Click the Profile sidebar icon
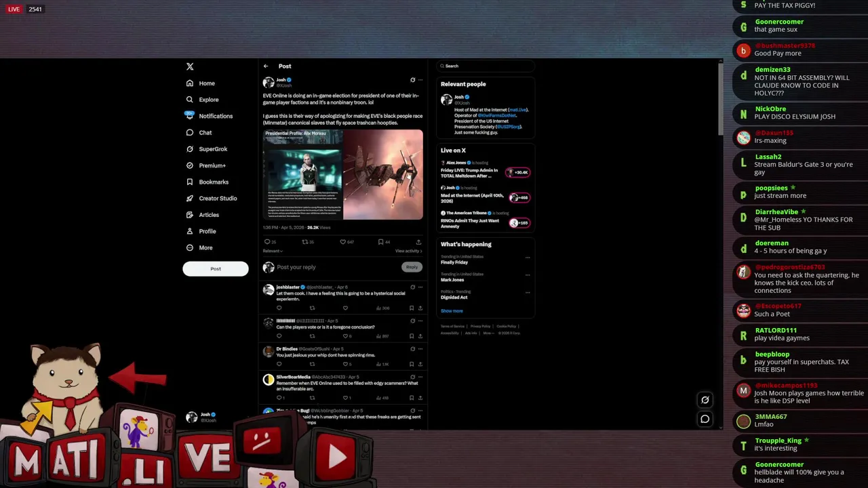This screenshot has height=488, width=868. point(190,231)
